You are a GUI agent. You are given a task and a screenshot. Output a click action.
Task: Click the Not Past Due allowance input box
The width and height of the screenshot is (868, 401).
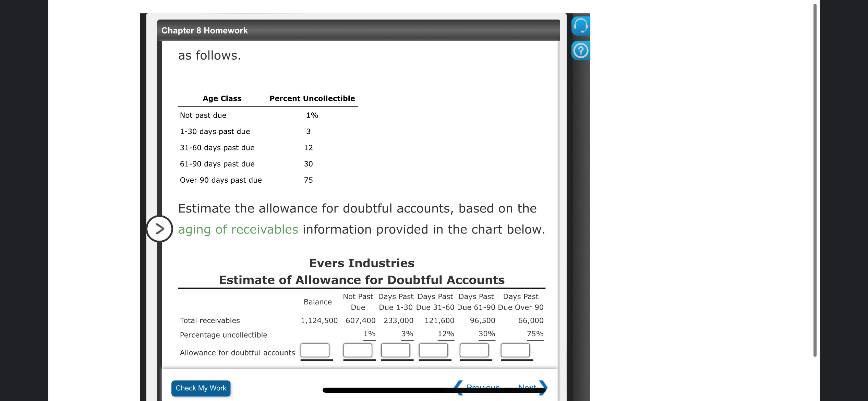click(358, 350)
